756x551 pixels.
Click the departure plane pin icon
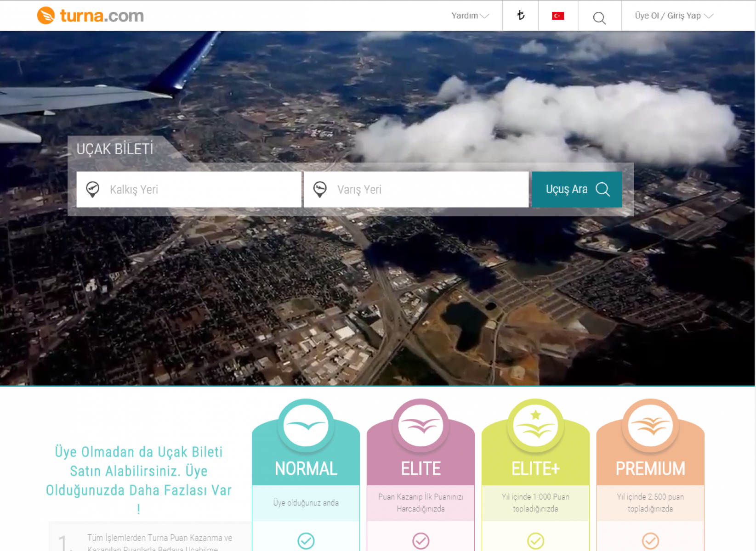[x=93, y=189]
